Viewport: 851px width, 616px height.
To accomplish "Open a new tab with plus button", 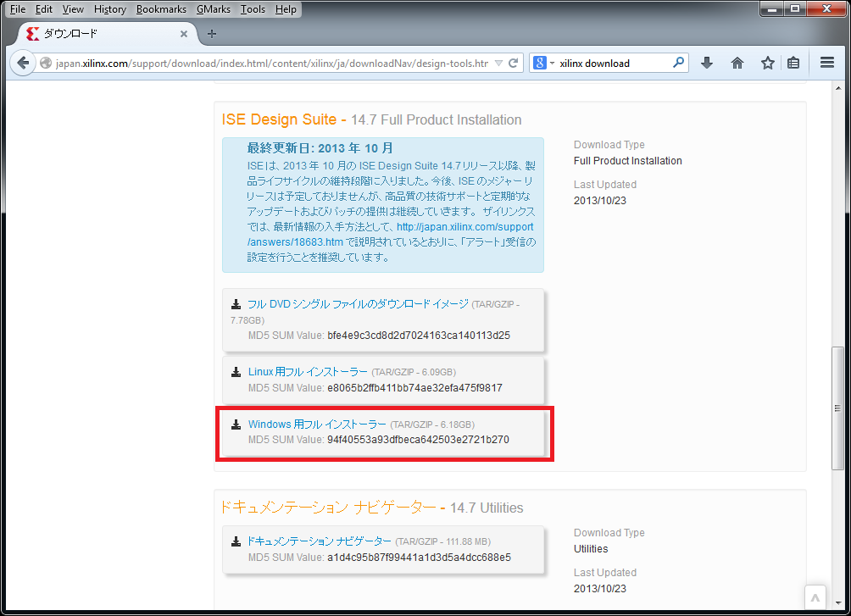I will click(x=212, y=34).
